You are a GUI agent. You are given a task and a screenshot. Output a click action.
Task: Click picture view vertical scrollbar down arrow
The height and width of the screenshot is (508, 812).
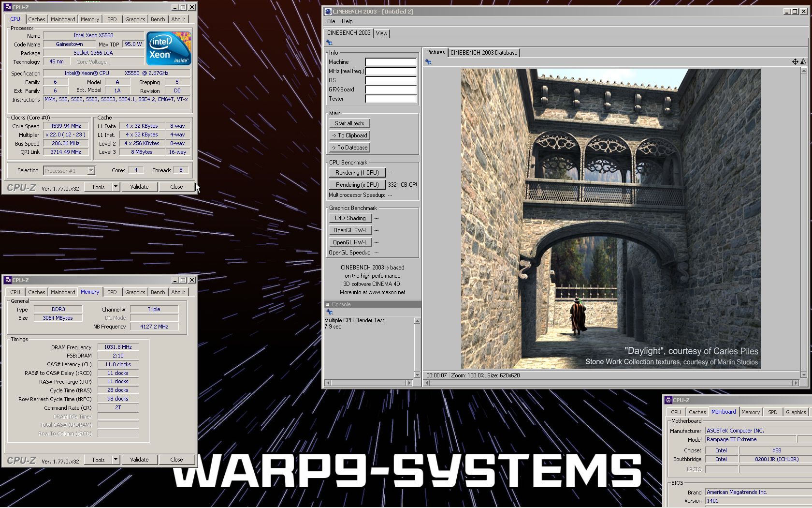pos(804,375)
